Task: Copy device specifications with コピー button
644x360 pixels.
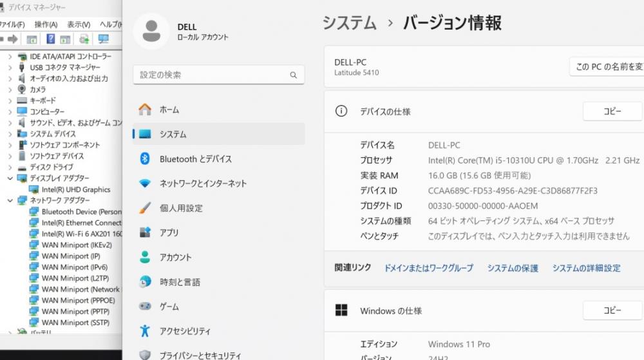Action: [x=612, y=111]
